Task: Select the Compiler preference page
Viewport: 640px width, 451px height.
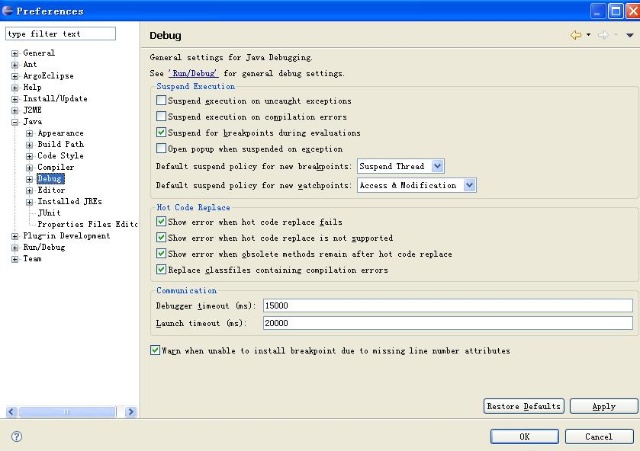Action: click(x=56, y=167)
